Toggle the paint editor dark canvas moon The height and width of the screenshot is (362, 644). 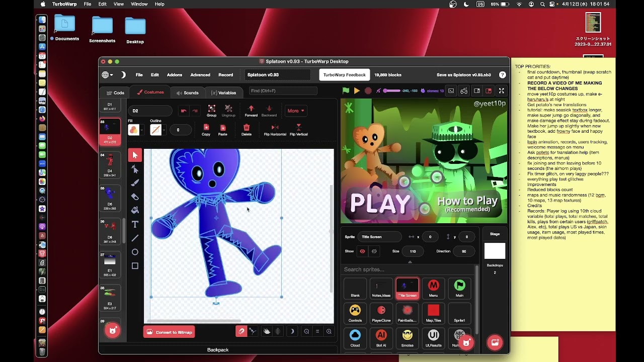[x=292, y=331]
